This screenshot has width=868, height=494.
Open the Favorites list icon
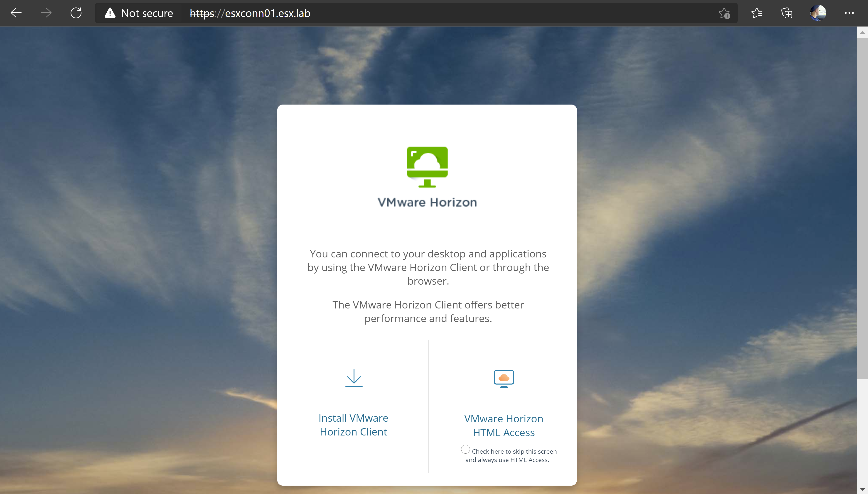coord(757,13)
